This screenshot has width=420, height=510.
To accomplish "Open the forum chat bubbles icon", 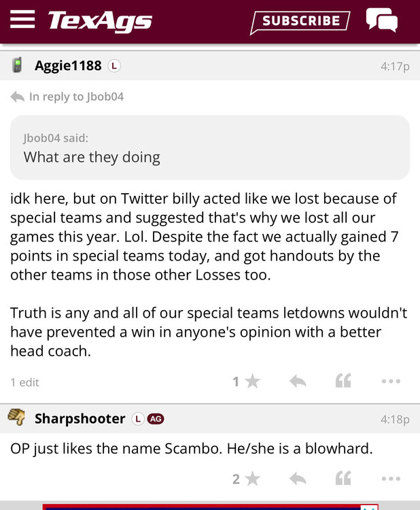I will click(381, 20).
